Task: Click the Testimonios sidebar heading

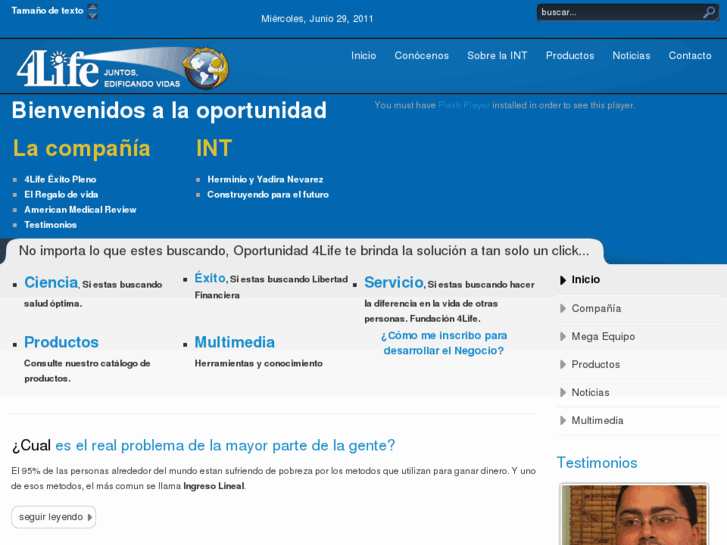Action: click(x=597, y=463)
